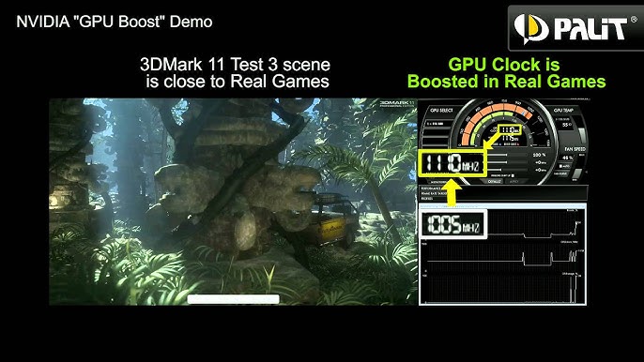Click the Palit logo

pyautogui.click(x=575, y=28)
